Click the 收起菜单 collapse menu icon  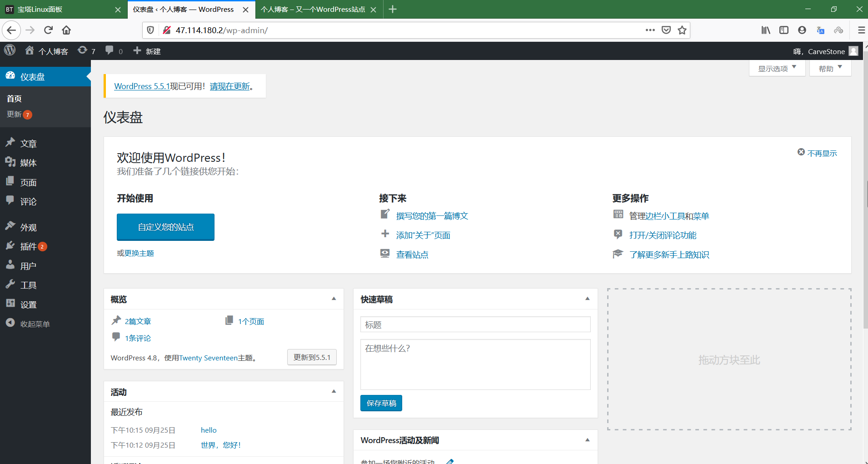pyautogui.click(x=10, y=323)
